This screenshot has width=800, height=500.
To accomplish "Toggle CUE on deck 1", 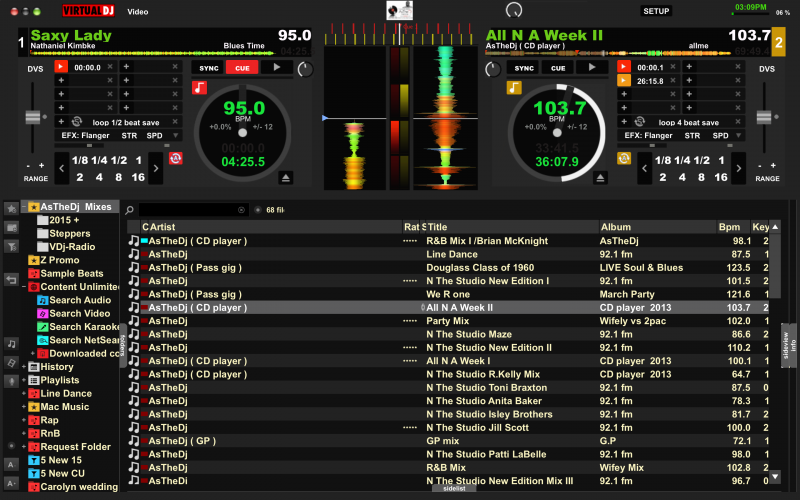I will pyautogui.click(x=242, y=68).
